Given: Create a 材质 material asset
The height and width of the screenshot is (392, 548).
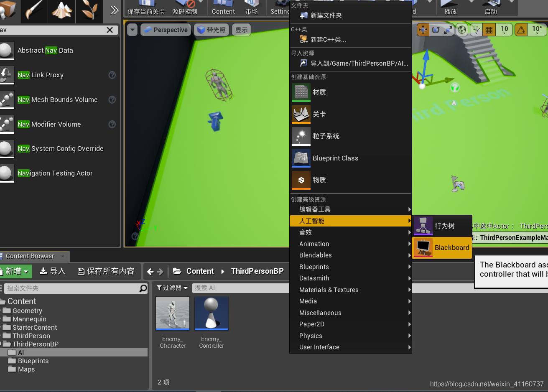Looking at the screenshot, I should point(351,92).
